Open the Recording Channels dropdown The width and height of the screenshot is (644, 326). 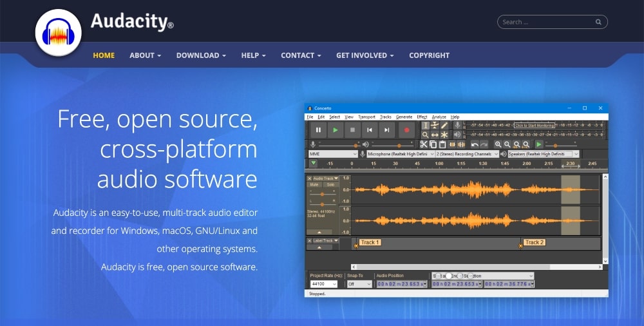[x=467, y=154]
